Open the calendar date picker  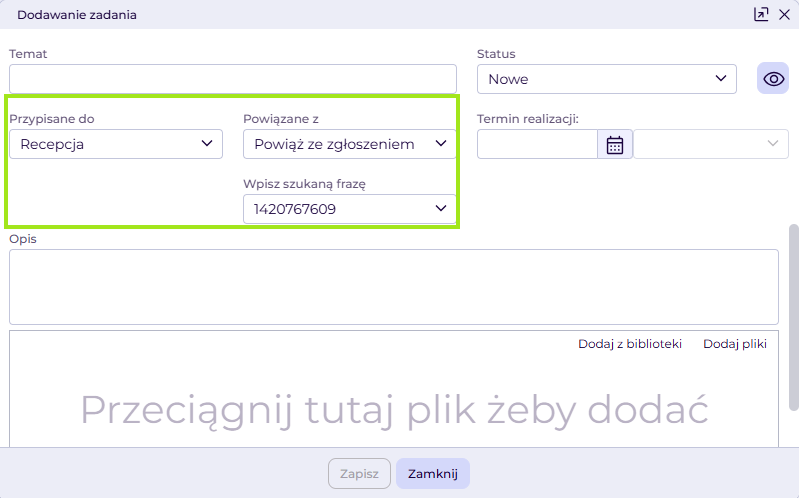[x=615, y=144]
